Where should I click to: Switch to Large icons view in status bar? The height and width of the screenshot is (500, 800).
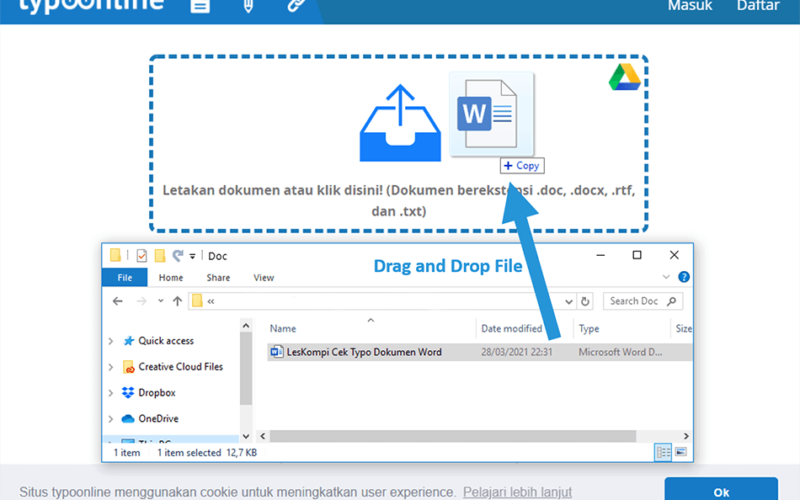coord(681,453)
